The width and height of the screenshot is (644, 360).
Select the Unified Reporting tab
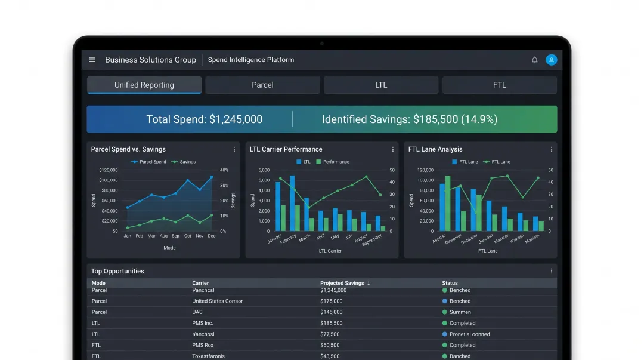pos(144,85)
